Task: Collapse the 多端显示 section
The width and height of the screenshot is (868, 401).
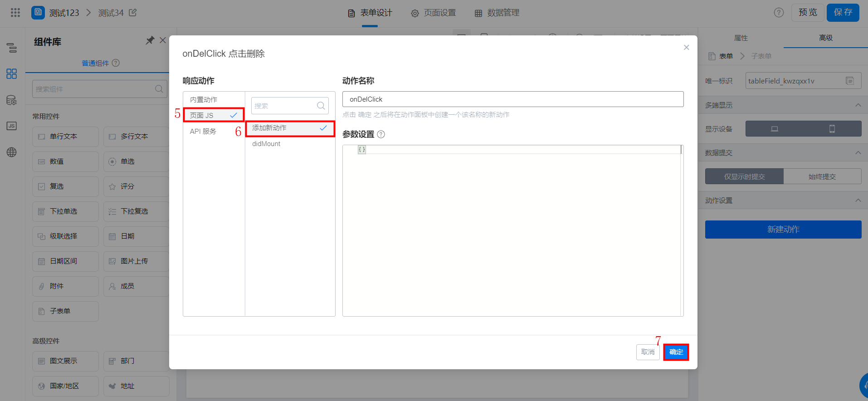Action: [x=858, y=105]
